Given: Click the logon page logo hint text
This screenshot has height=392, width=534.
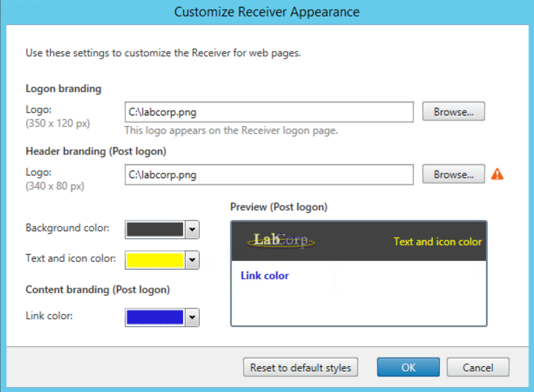Looking at the screenshot, I should click(x=230, y=130).
